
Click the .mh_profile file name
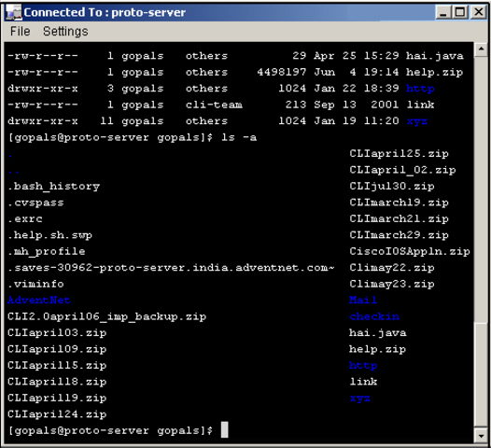(x=47, y=252)
